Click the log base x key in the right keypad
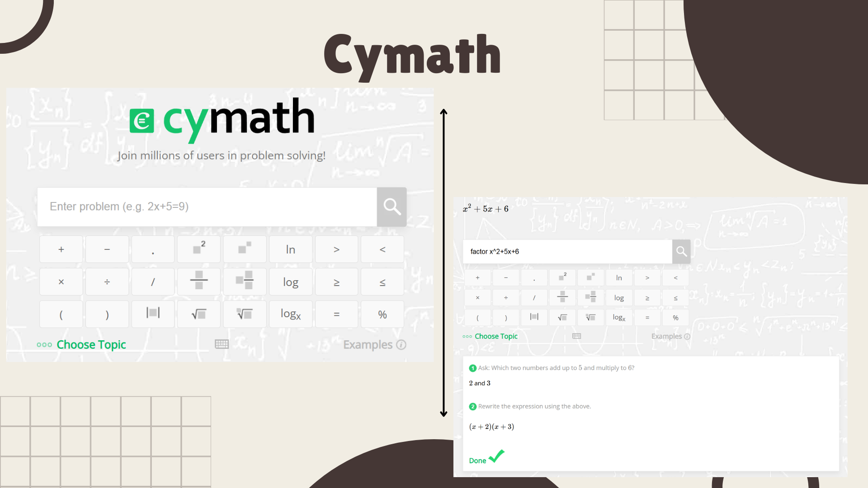This screenshot has height=488, width=868. click(619, 318)
